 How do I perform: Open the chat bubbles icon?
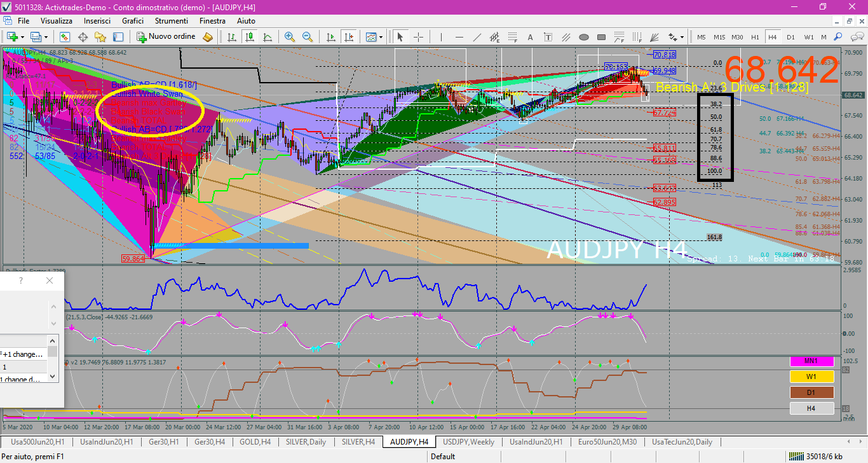pos(857,37)
